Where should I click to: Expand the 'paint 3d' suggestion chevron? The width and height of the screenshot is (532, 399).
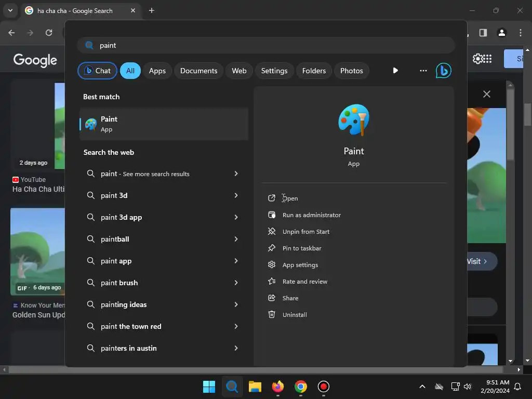coord(236,195)
